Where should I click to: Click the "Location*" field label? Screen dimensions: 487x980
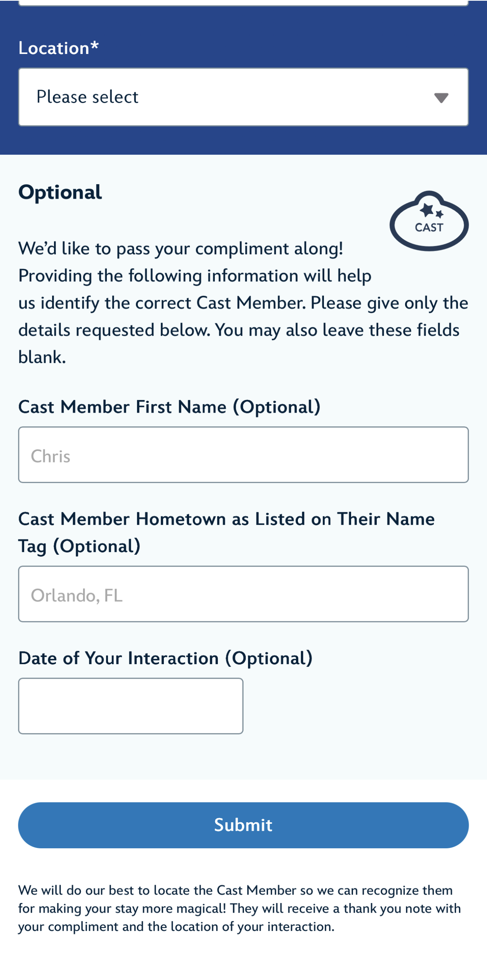54,48
